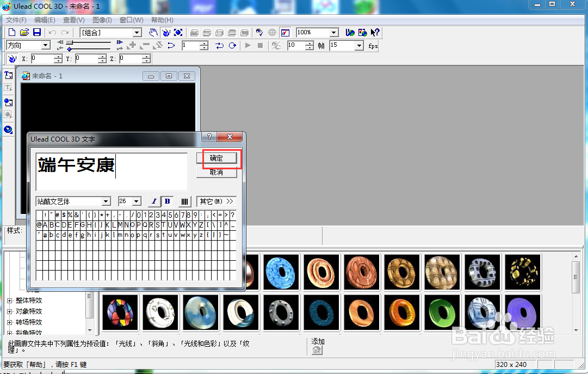The height and width of the screenshot is (374, 588).
Task: Click the Add key frame plus icon
Action: click(132, 45)
